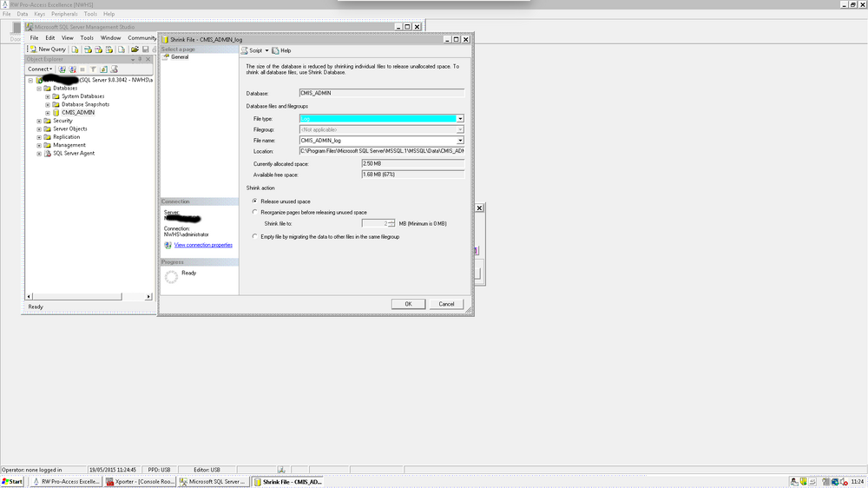Select the General page in Shrink File dialog
Viewport: 868px width, 488px height.
tap(180, 57)
